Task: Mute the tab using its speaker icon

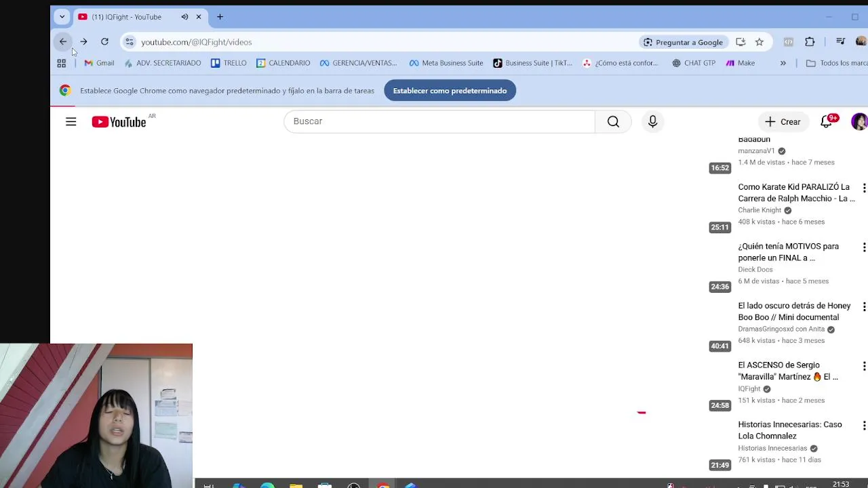Action: click(x=184, y=17)
